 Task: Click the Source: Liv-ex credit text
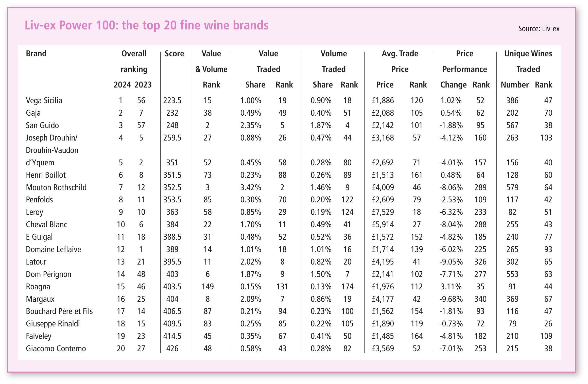(x=539, y=29)
